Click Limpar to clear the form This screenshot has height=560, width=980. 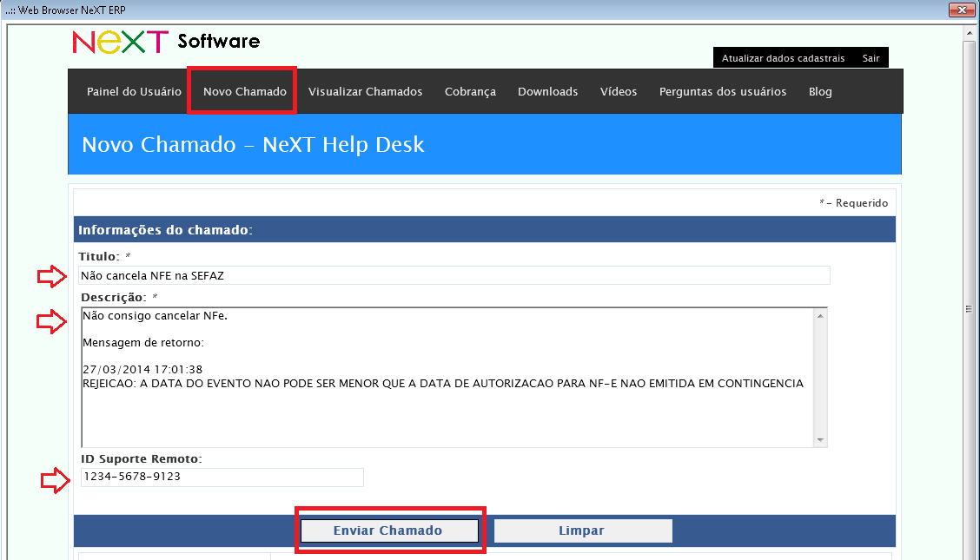(x=582, y=530)
